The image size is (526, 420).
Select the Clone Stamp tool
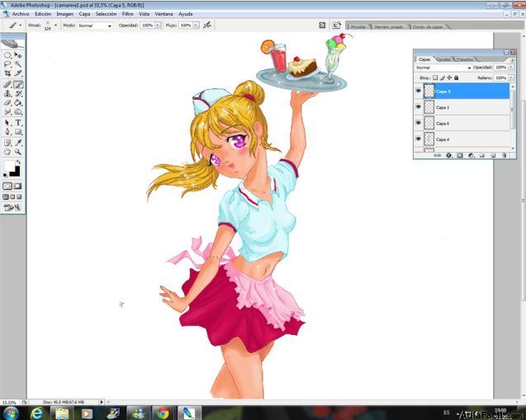click(7, 93)
